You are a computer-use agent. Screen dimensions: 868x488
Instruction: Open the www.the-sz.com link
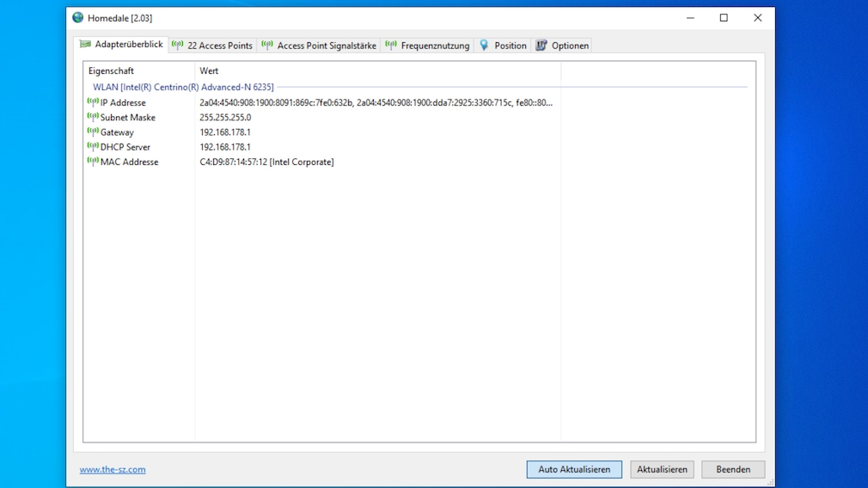coord(113,469)
